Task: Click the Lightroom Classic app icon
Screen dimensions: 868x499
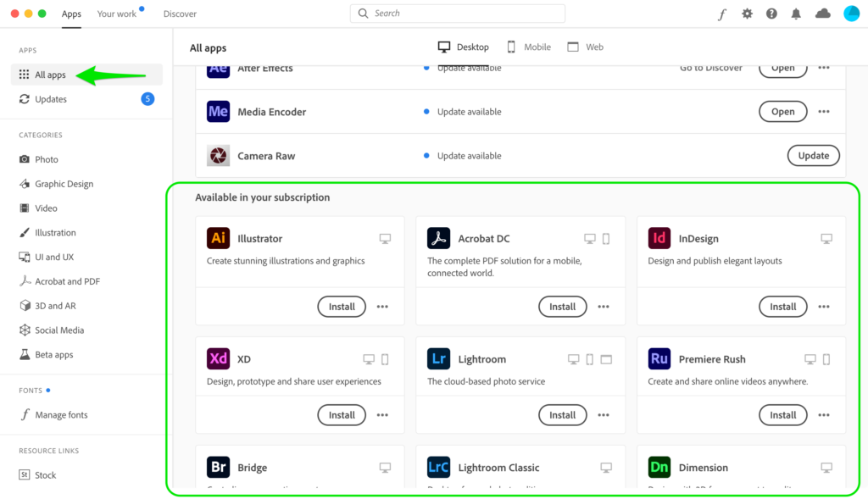Action: [x=438, y=467]
